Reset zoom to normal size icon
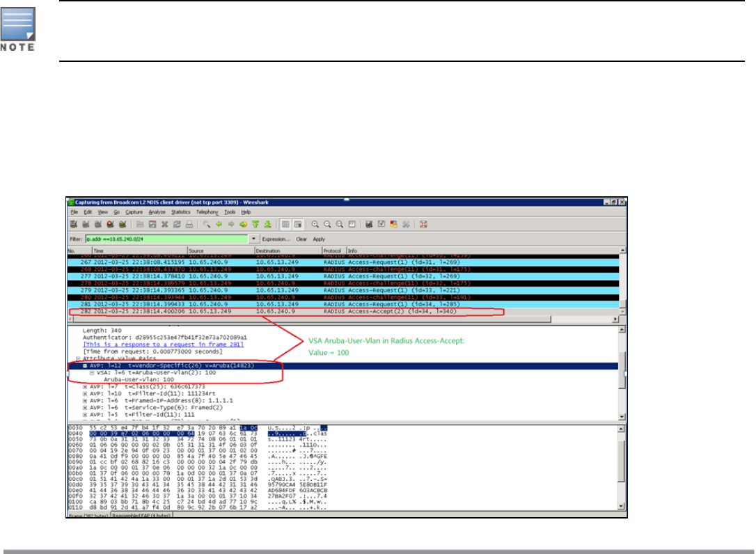Image resolution: width=756 pixels, height=554 pixels. [x=340, y=224]
